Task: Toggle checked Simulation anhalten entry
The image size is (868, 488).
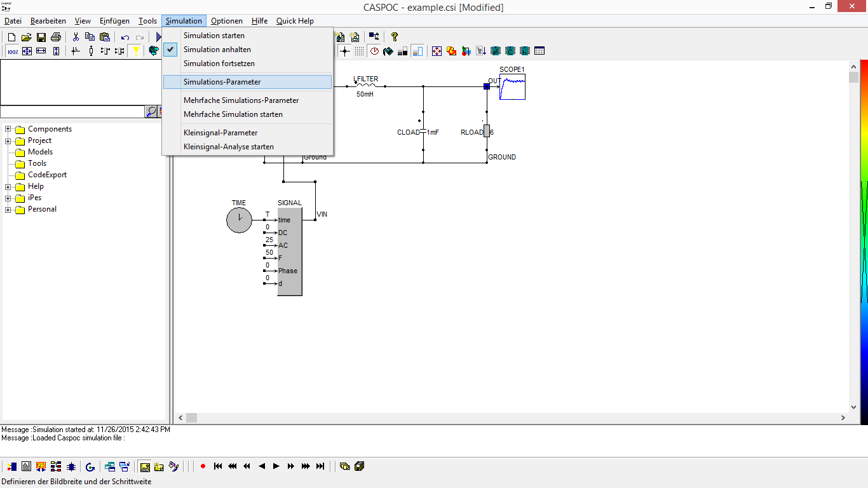Action: 248,50
